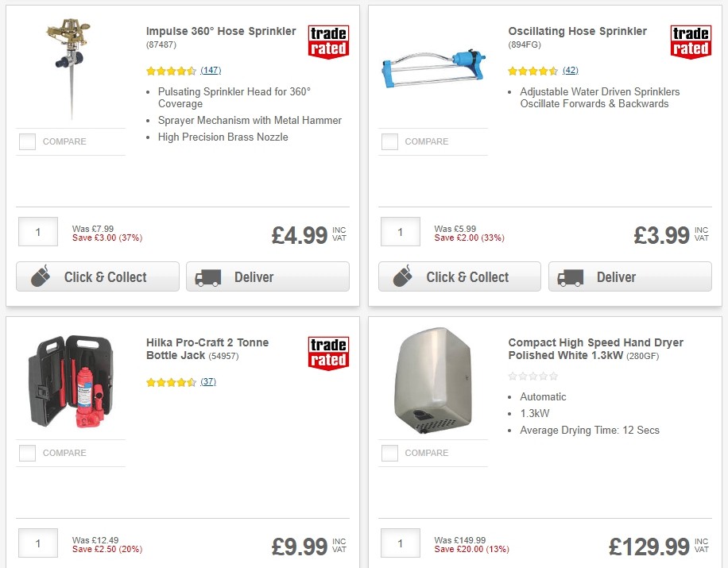This screenshot has width=728, height=568.
Task: Open the Impulse 360° Hose Sprinkler product page
Action: click(x=220, y=31)
